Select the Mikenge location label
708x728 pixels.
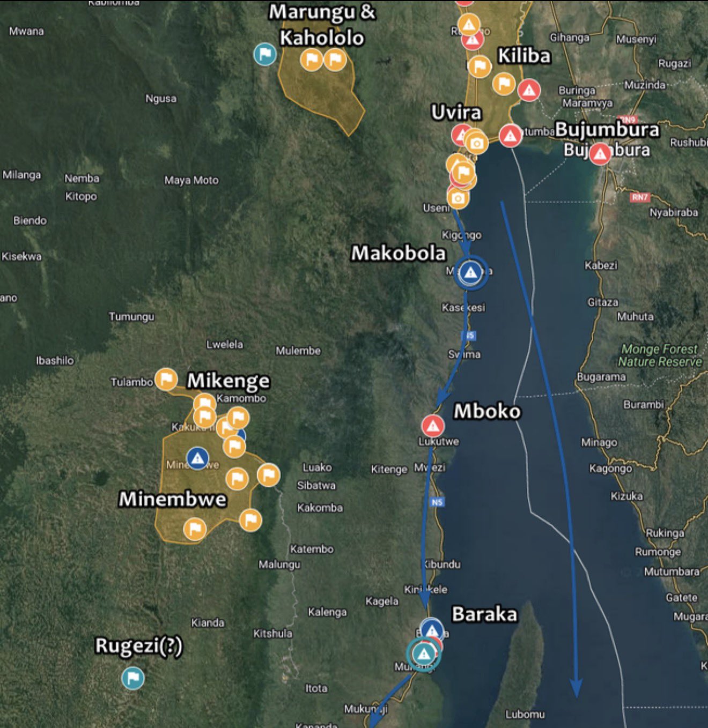[x=228, y=381]
